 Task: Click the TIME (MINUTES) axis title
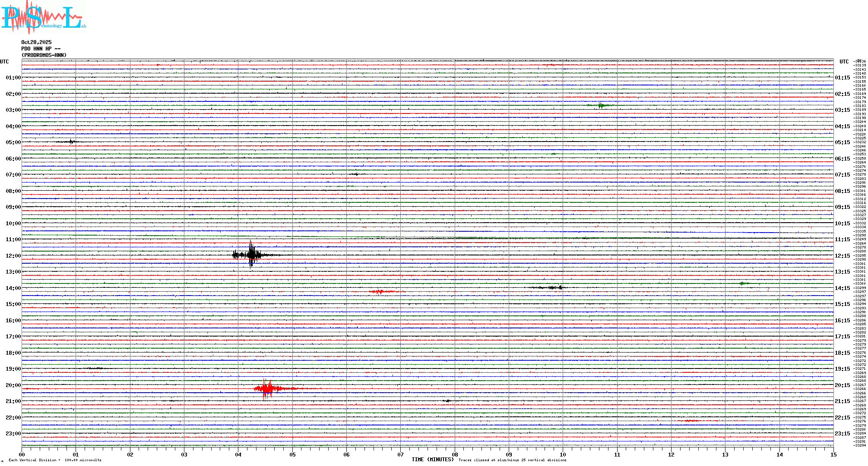click(x=432, y=460)
